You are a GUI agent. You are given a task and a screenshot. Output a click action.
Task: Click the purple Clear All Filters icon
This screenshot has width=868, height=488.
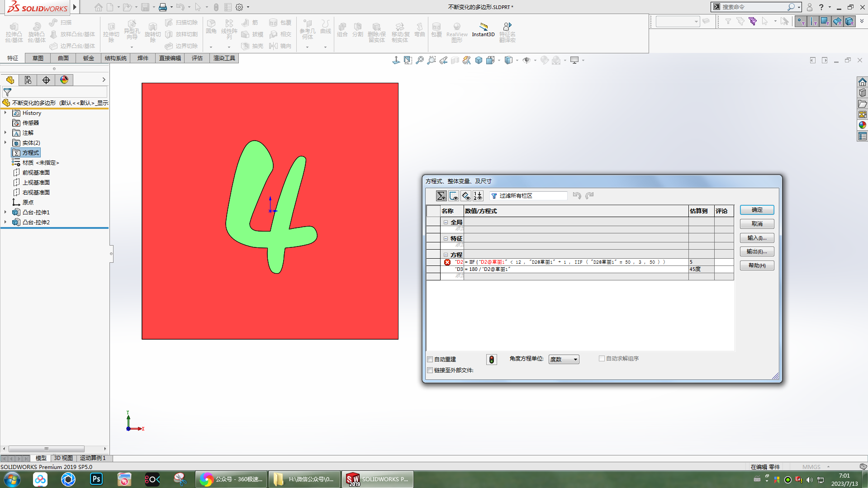coord(753,21)
